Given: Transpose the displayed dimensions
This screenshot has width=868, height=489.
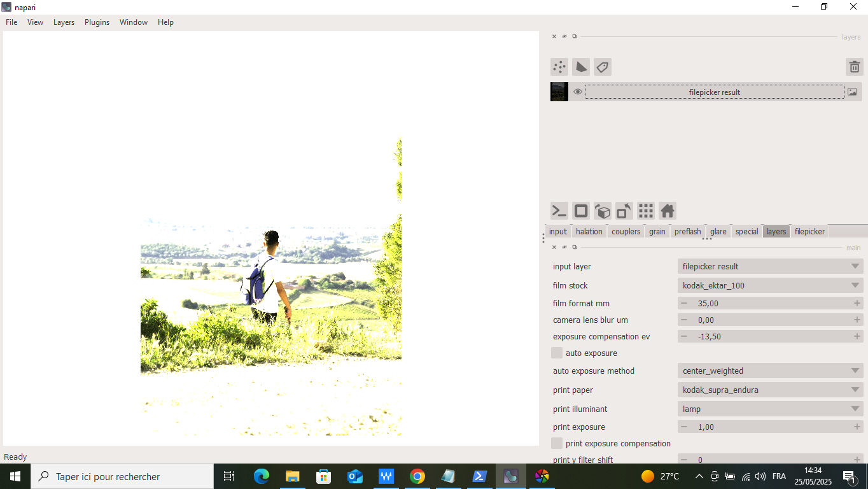Looking at the screenshot, I should tap(624, 211).
